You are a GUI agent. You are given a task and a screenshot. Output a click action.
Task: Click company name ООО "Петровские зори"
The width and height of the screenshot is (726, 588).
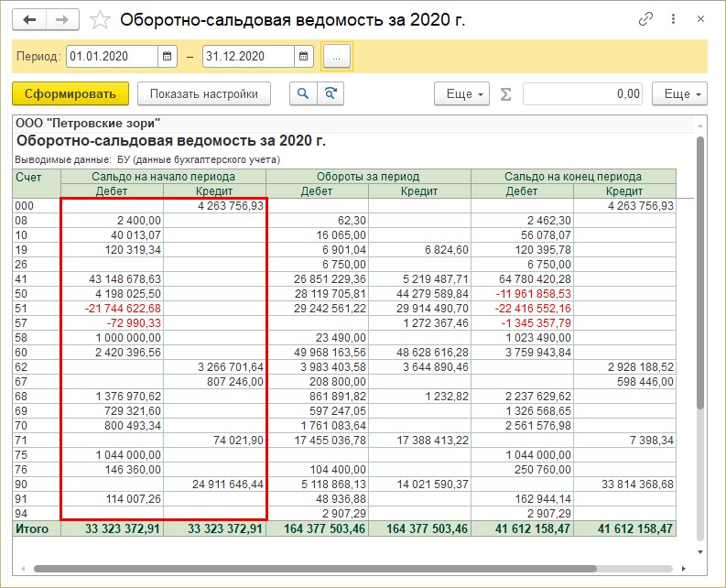88,124
